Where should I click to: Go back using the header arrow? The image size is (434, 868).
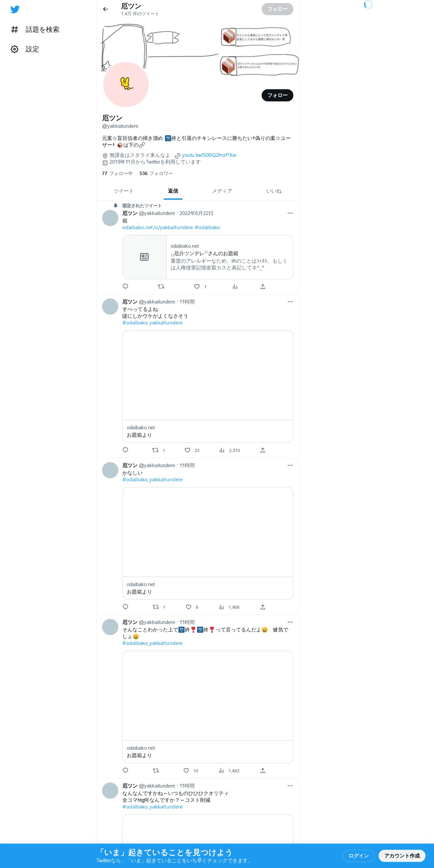point(105,9)
